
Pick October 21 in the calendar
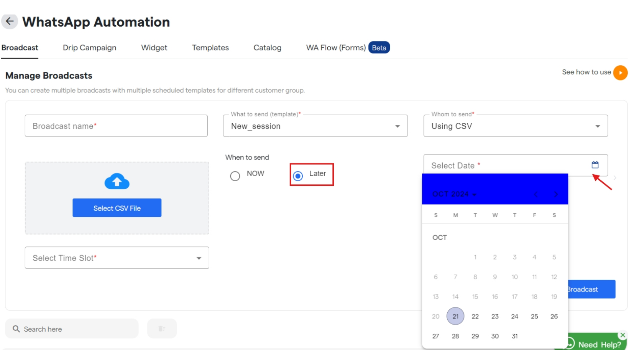click(455, 316)
